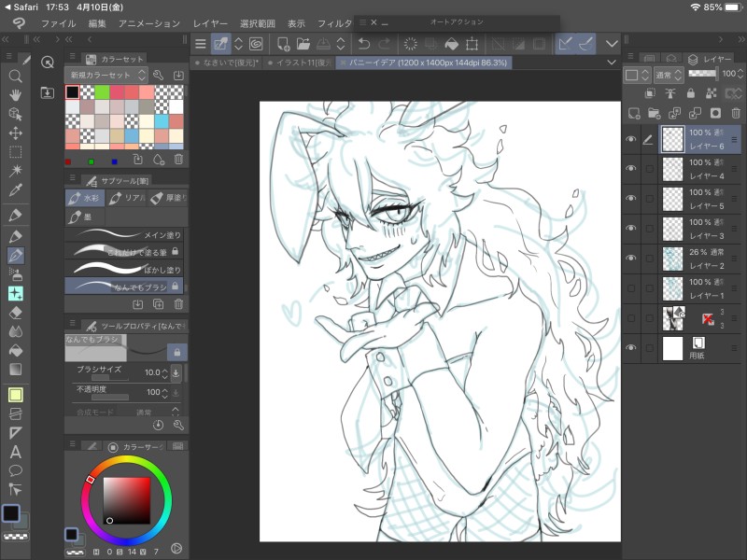Viewport: 747px width, 560px height.
Task: Create a layer mask
Action: coord(715,113)
